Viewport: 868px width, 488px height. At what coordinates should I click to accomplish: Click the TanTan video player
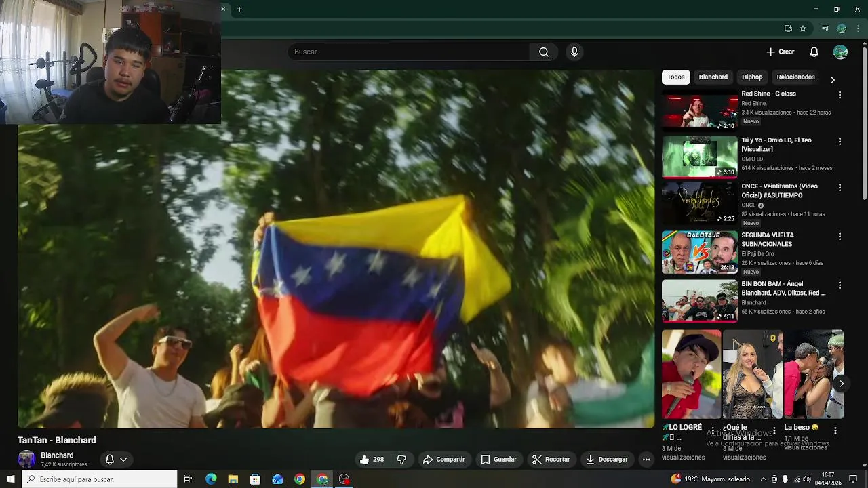[x=336, y=249]
